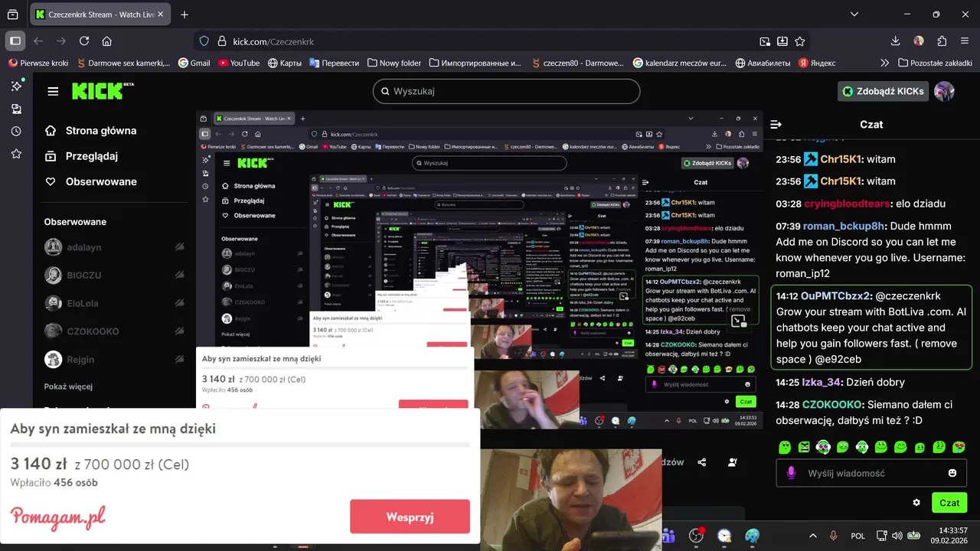Screen dimensions: 980x551
Task: Go to Strona główna
Action: coord(91,131)
